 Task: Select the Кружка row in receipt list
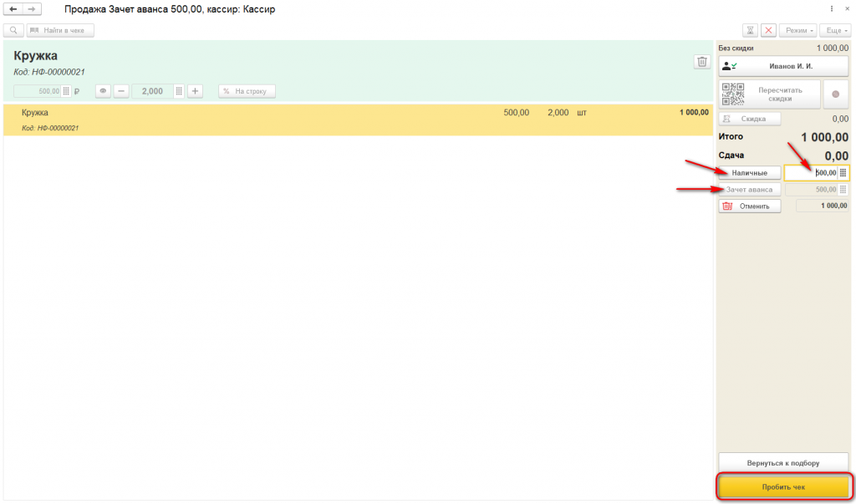tap(359, 120)
